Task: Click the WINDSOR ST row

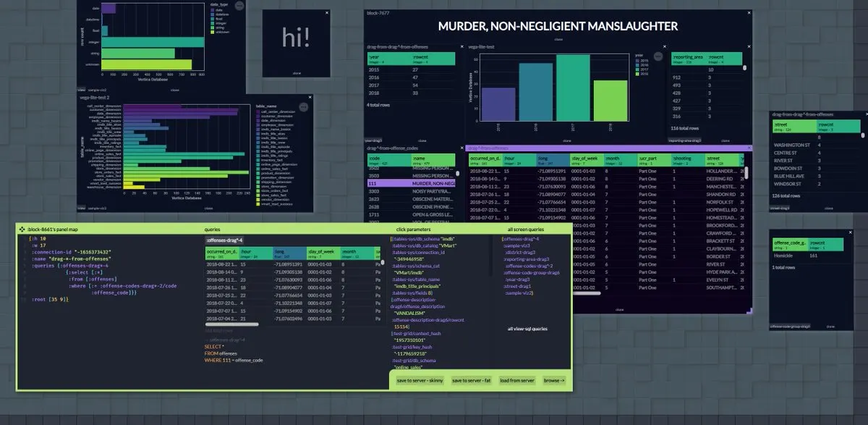Action: tap(815, 183)
